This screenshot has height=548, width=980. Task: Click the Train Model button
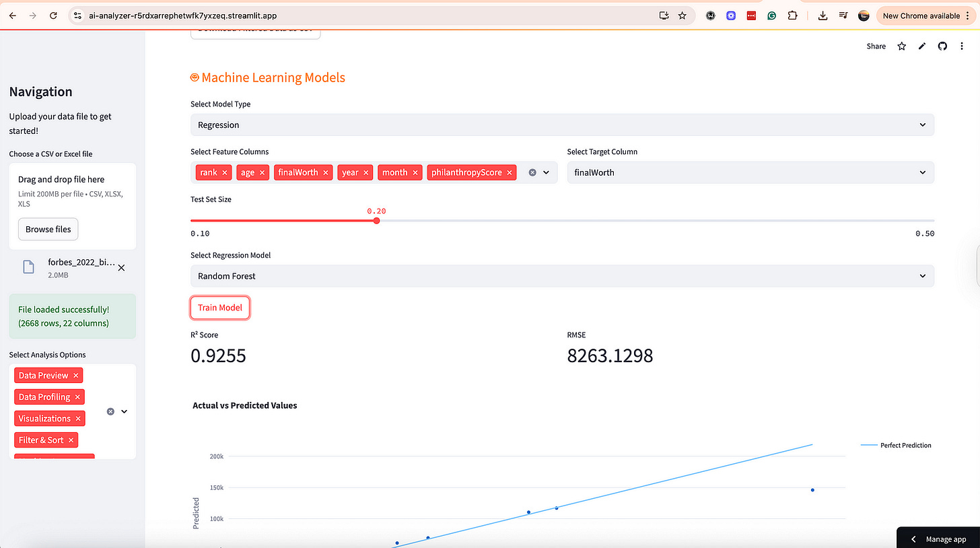(x=220, y=308)
